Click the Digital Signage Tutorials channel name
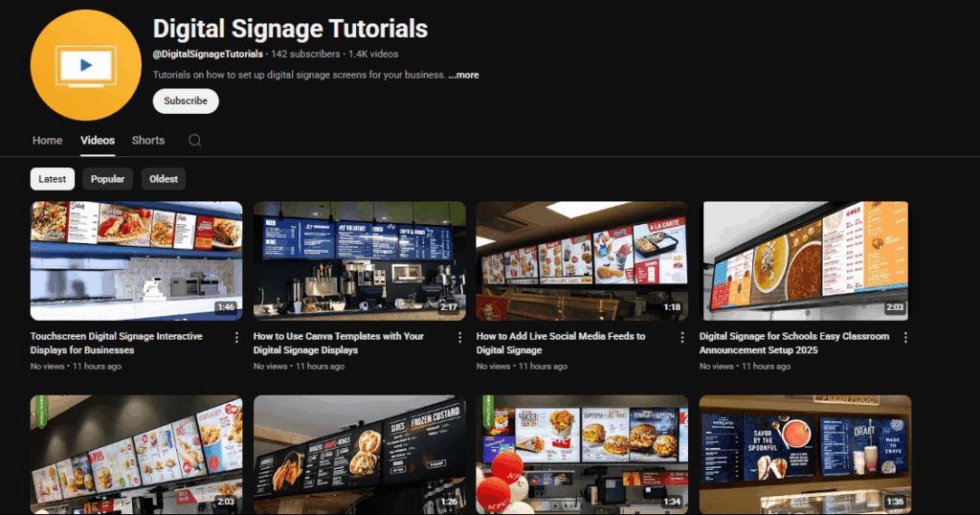 291,29
